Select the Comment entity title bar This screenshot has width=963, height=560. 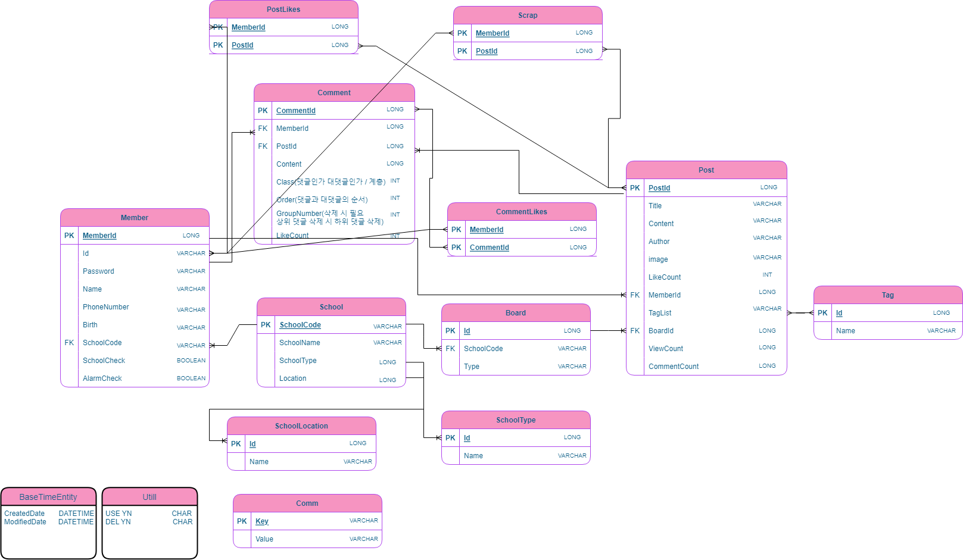click(x=334, y=92)
